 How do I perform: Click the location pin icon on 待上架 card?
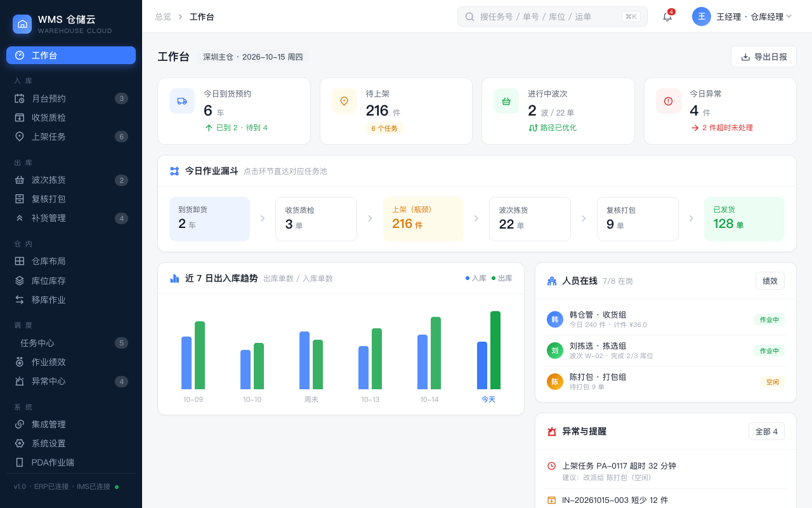pos(344,101)
